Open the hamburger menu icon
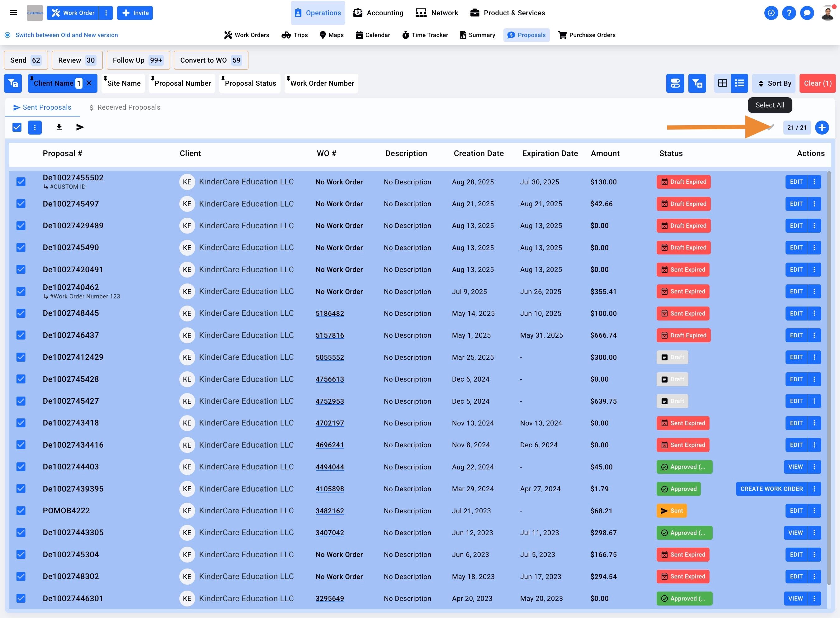 pos(13,13)
